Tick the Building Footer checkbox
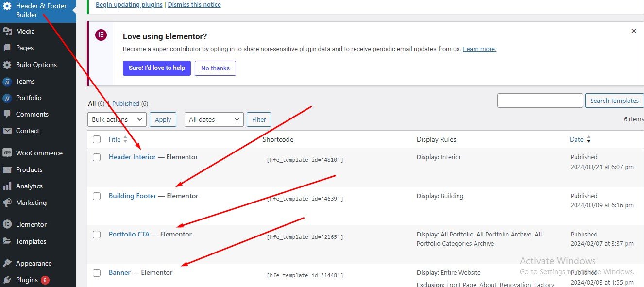 (x=97, y=196)
